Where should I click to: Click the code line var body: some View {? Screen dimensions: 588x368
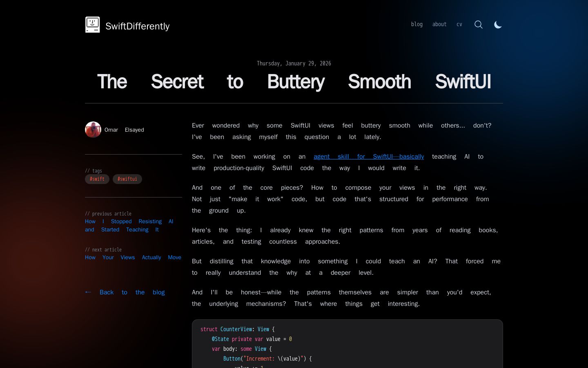pyautogui.click(x=242, y=349)
